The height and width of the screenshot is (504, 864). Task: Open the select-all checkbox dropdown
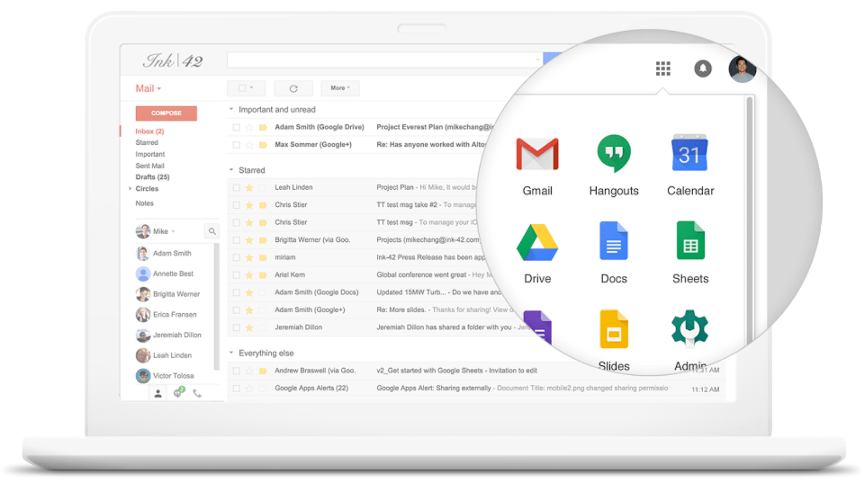pos(246,88)
